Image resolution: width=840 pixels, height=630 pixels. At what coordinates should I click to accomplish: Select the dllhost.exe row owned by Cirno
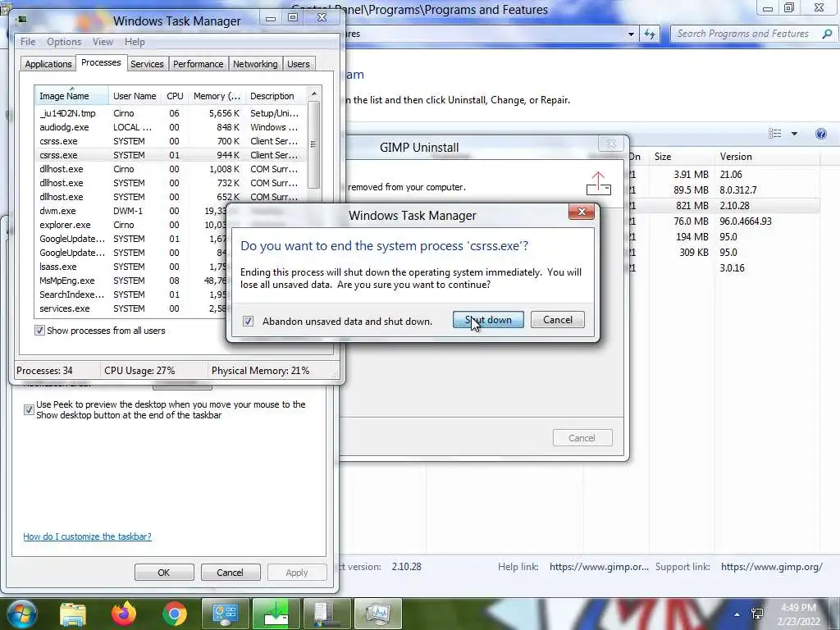click(x=171, y=169)
